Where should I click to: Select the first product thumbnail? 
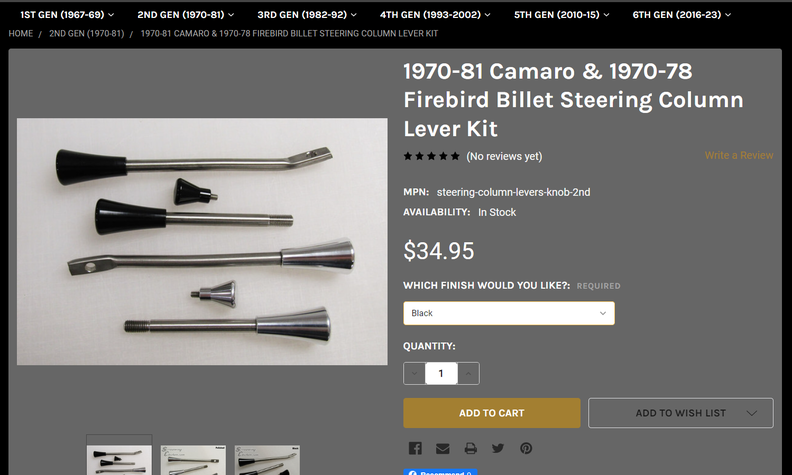119,459
